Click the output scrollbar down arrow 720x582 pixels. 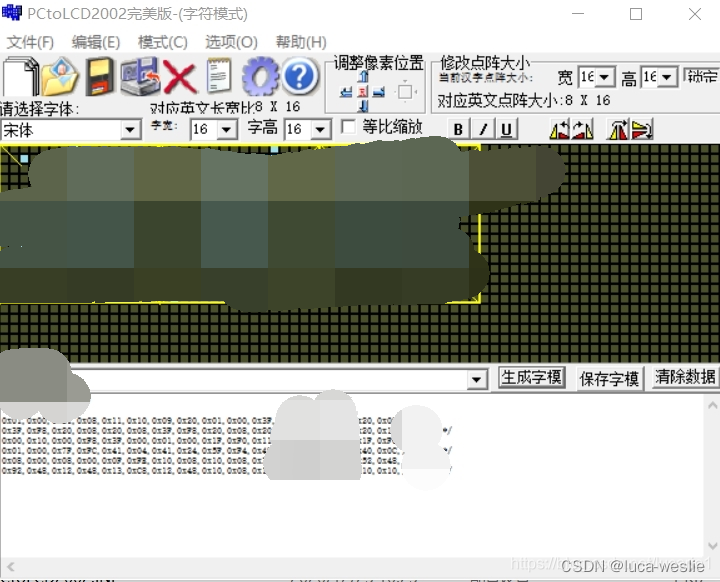pyautogui.click(x=712, y=546)
